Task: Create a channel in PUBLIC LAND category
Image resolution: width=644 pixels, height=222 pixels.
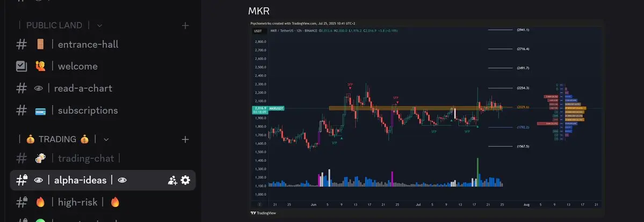Action: click(x=185, y=25)
